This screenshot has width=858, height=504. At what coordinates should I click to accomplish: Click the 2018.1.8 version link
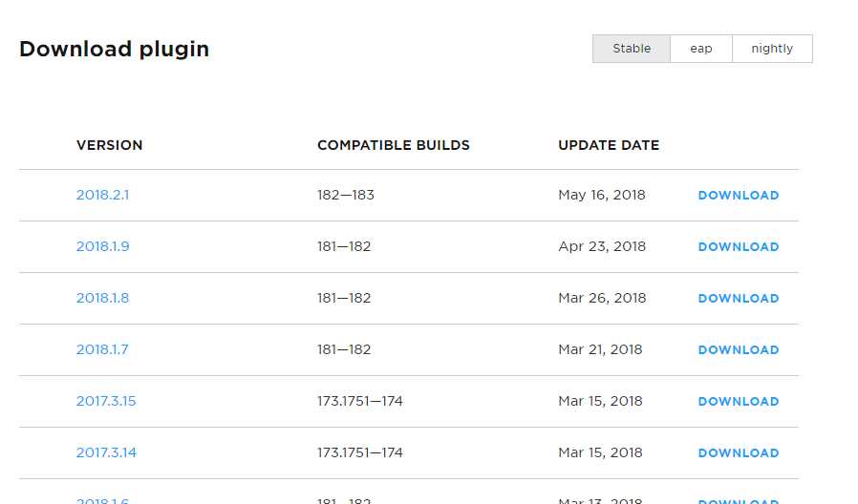point(102,298)
